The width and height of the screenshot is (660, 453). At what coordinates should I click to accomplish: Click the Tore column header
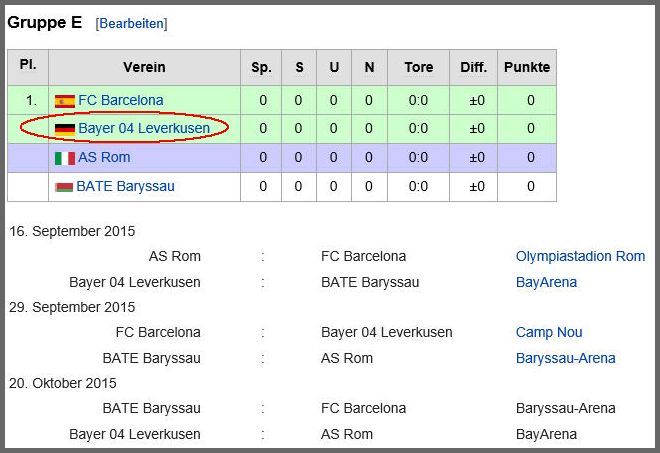click(419, 68)
